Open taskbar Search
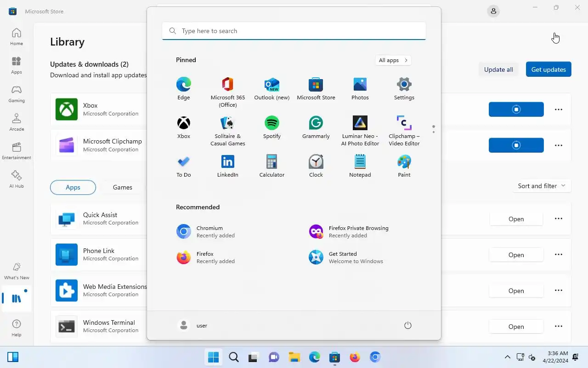 (x=234, y=357)
